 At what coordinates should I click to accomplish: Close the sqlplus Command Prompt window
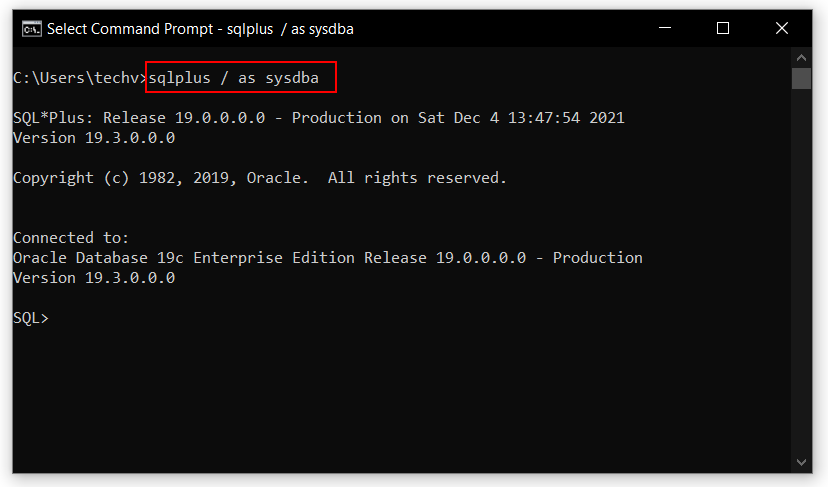coord(782,29)
